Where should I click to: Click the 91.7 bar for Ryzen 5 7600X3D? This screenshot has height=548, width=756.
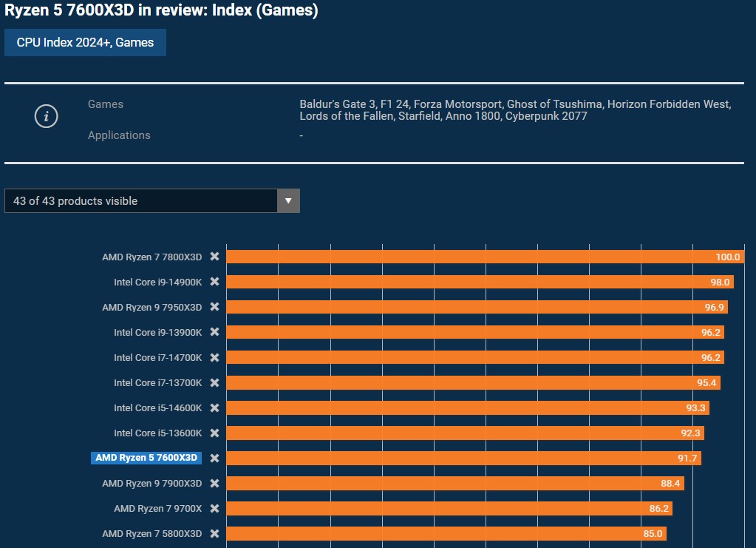[x=464, y=458]
